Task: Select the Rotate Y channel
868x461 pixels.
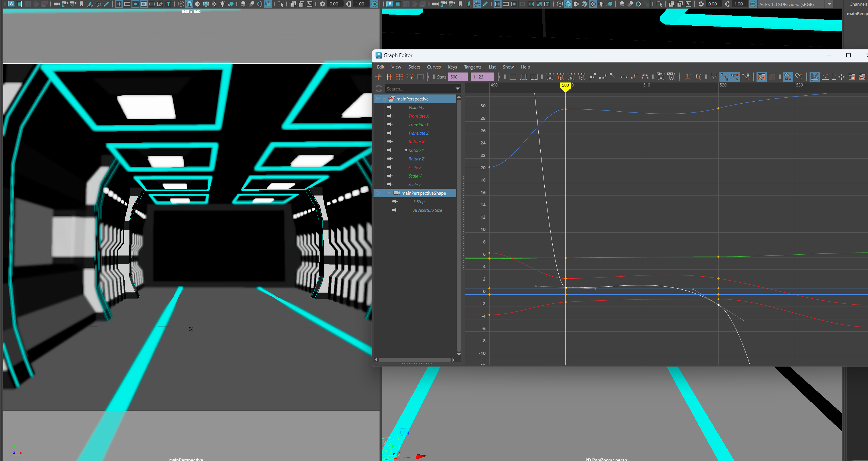Action: pos(416,150)
